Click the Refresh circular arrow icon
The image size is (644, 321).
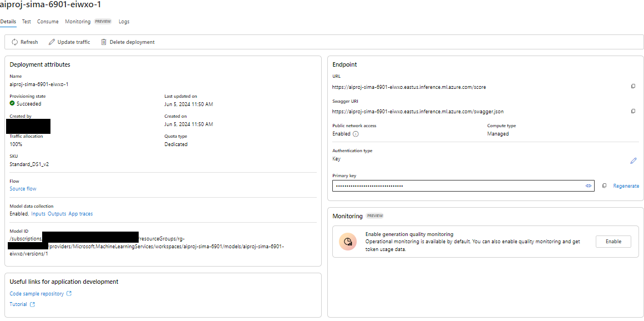15,42
